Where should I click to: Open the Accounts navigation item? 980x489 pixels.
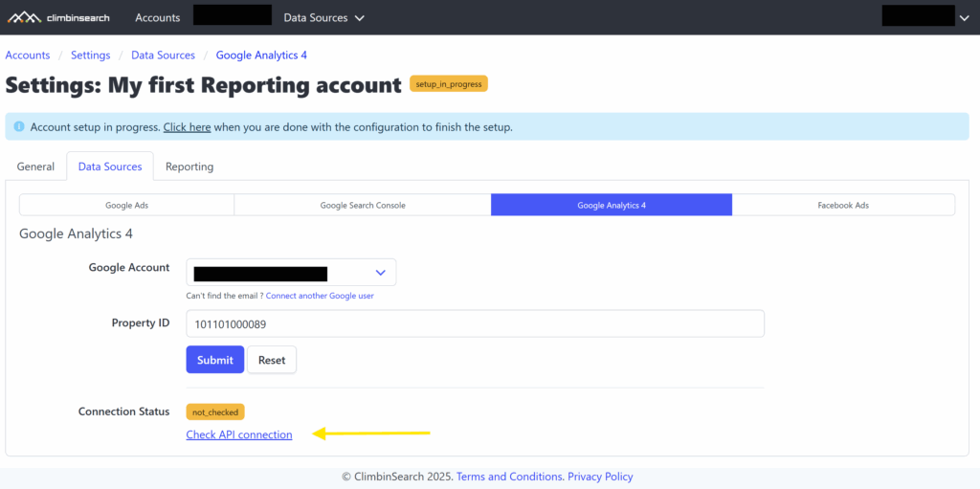pyautogui.click(x=157, y=17)
